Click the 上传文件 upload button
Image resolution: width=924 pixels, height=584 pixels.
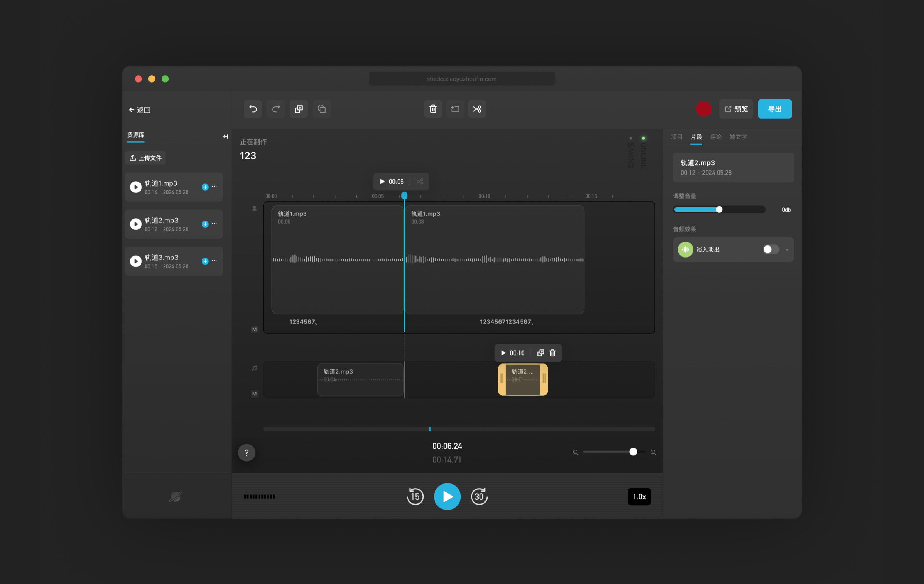[x=146, y=158]
